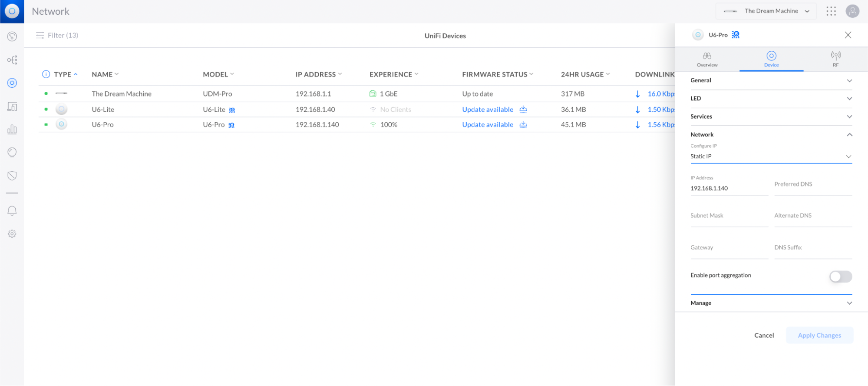Click the U6-Pro device icon in panel header
Image resolution: width=868 pixels, height=386 pixels.
pos(698,35)
